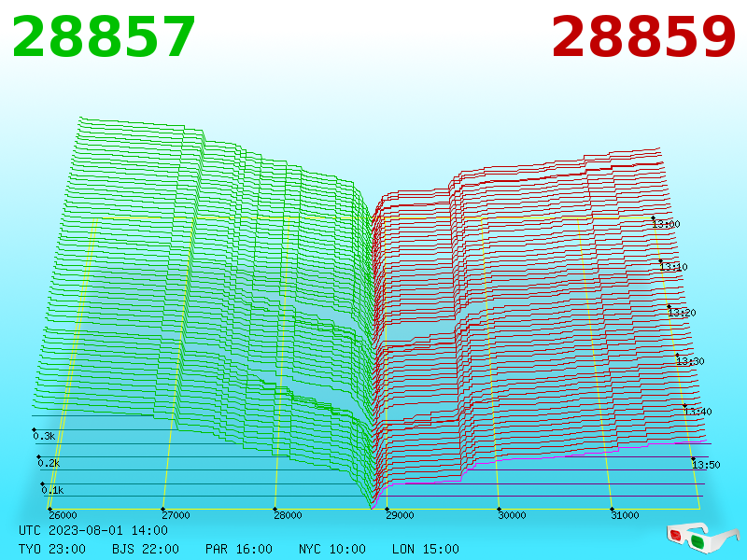Click the TYO 23:00 Tokyo time
This screenshot has height=560, width=747.
click(52, 549)
